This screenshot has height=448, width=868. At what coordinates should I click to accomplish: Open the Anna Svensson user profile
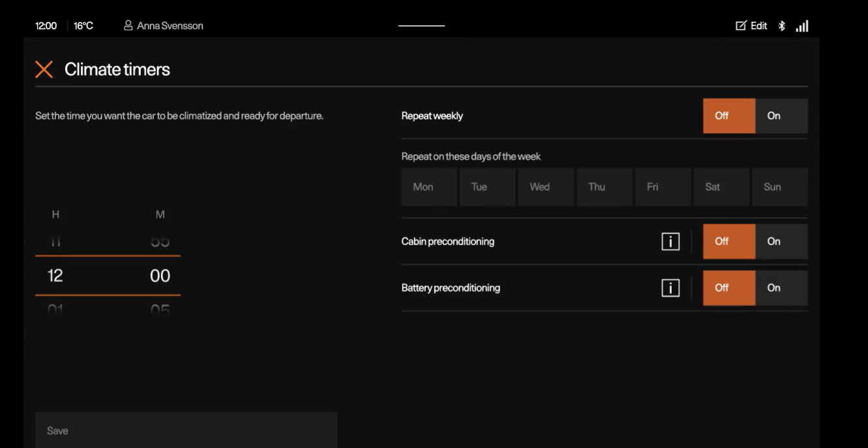tap(164, 26)
